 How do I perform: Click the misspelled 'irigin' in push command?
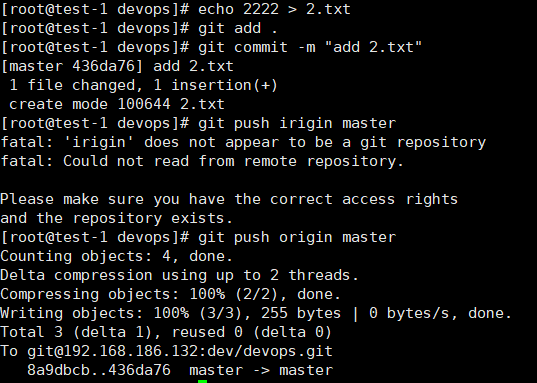[306, 123]
